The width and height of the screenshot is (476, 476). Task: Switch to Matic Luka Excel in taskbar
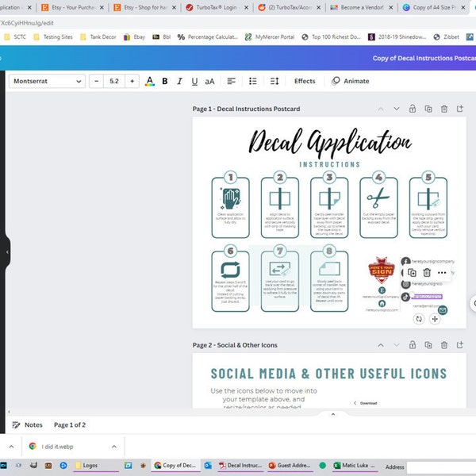point(355,466)
